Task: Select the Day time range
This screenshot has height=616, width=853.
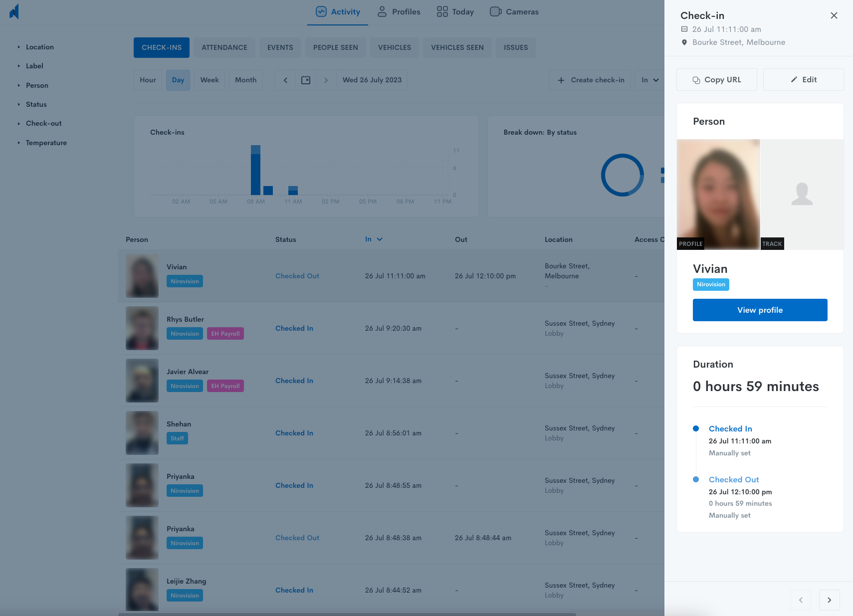Action: (178, 80)
